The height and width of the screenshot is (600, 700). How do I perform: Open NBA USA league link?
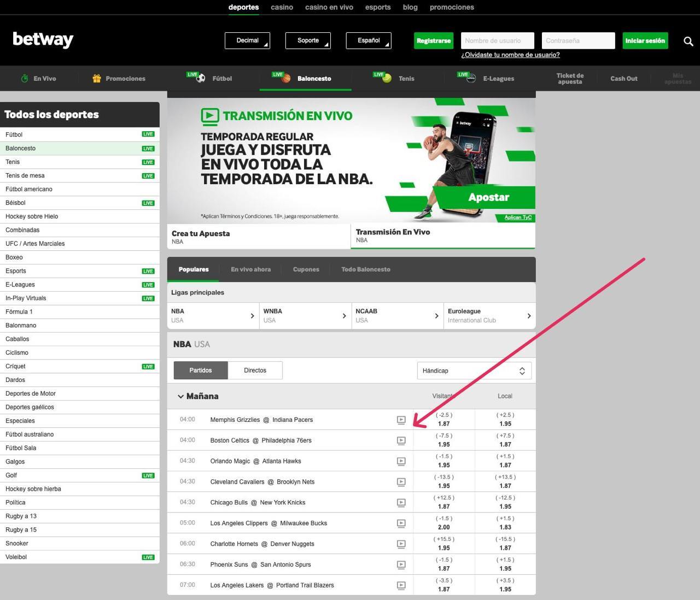tap(213, 316)
